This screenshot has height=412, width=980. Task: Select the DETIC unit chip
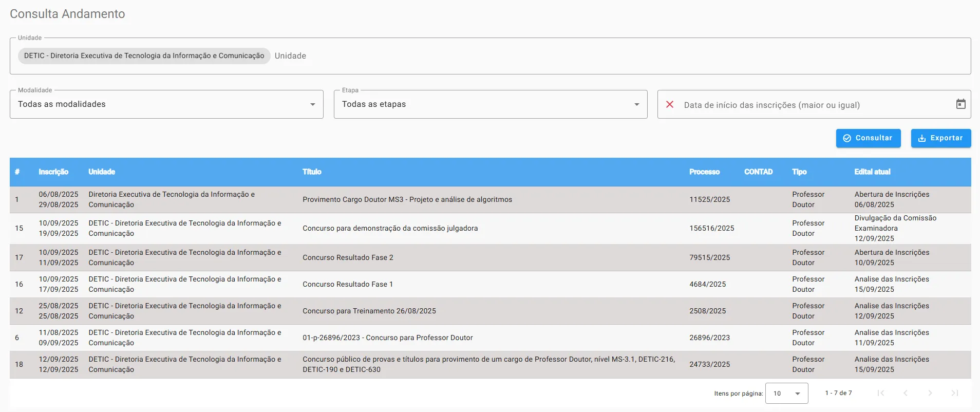click(144, 56)
